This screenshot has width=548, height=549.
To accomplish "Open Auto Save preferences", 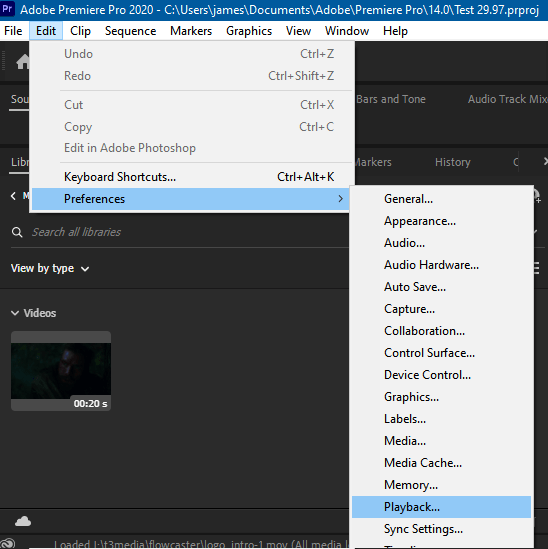I will pos(441,287).
